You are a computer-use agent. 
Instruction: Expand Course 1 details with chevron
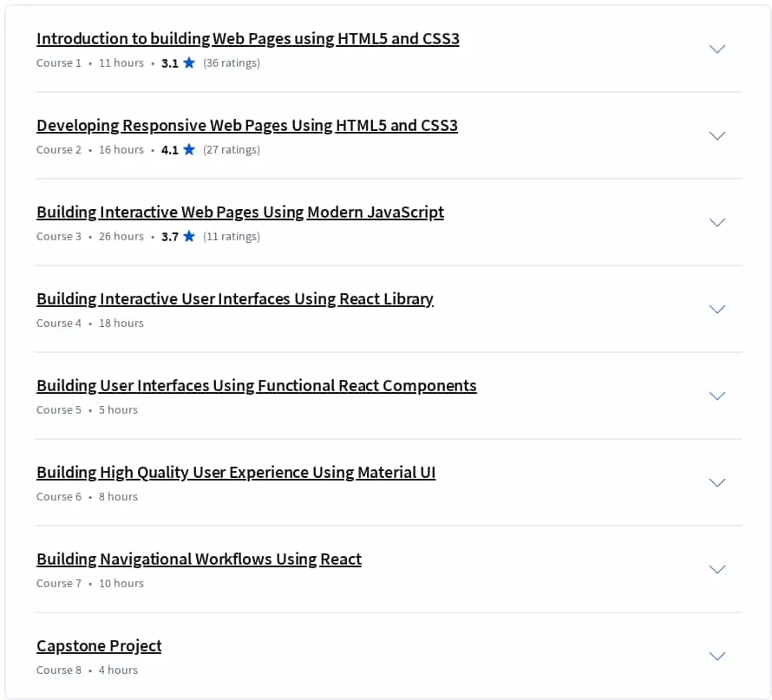click(x=716, y=49)
